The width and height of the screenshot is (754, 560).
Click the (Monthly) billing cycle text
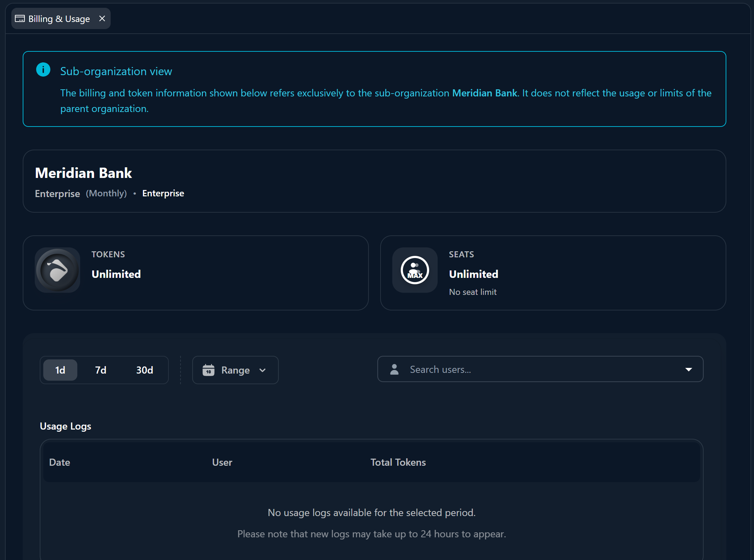pyautogui.click(x=106, y=193)
